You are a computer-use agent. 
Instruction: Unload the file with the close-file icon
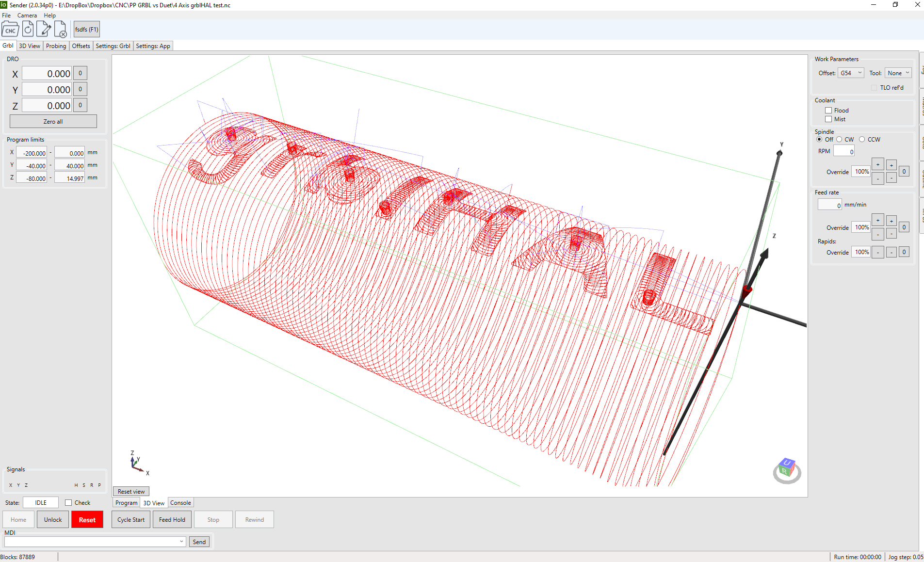[x=61, y=29]
